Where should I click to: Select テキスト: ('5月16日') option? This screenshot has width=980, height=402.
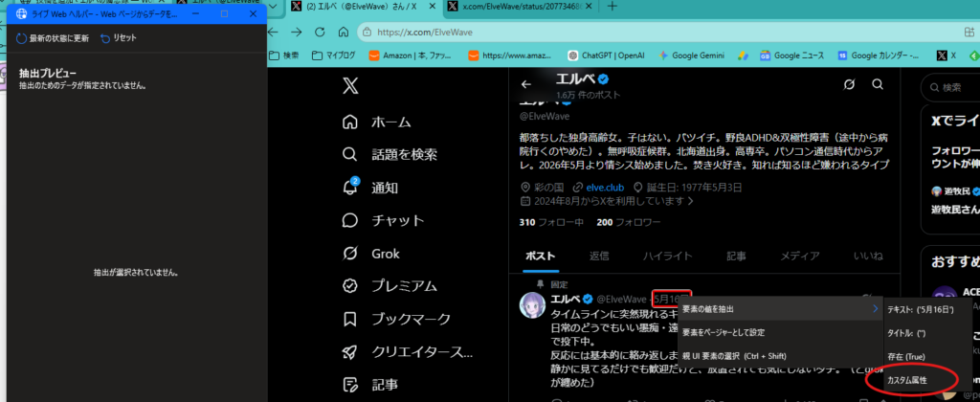(x=928, y=309)
